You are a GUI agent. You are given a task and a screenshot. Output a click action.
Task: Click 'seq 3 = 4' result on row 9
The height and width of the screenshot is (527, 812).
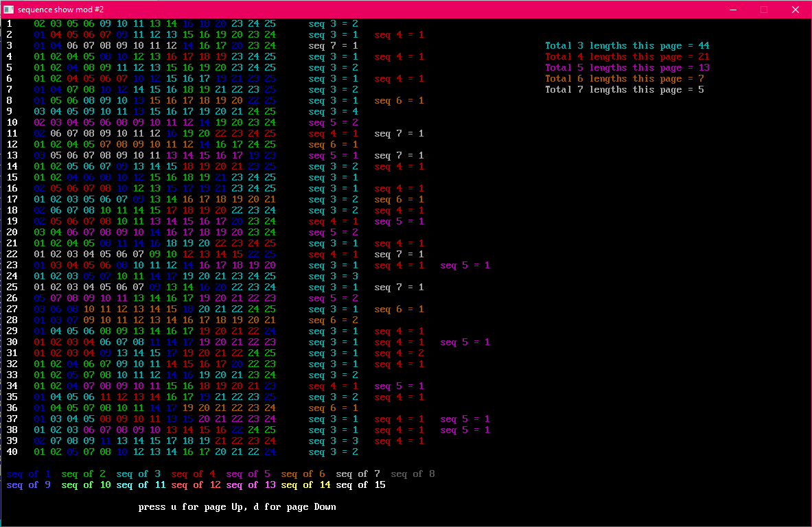(333, 111)
